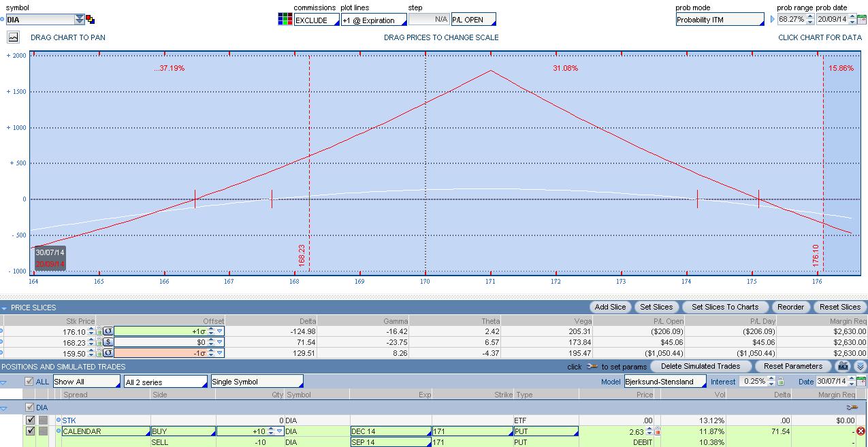Click the blue dot beside the DIA symbol field

click(x=2, y=20)
